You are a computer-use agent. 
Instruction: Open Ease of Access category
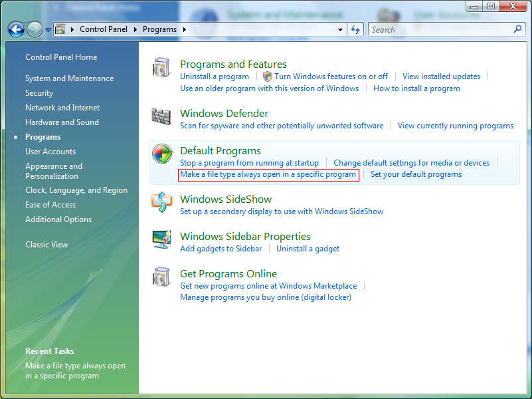[x=50, y=205]
